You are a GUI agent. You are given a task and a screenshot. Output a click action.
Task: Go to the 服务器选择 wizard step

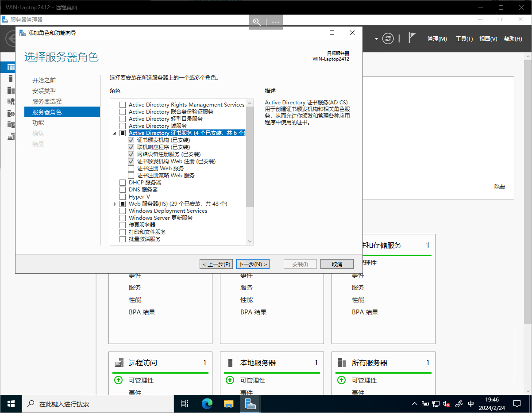point(47,102)
